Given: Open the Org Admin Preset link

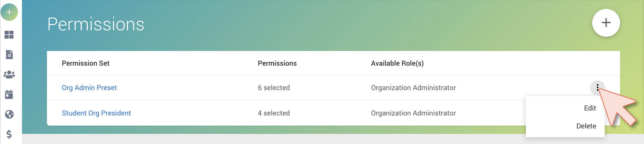Looking at the screenshot, I should point(89,88).
